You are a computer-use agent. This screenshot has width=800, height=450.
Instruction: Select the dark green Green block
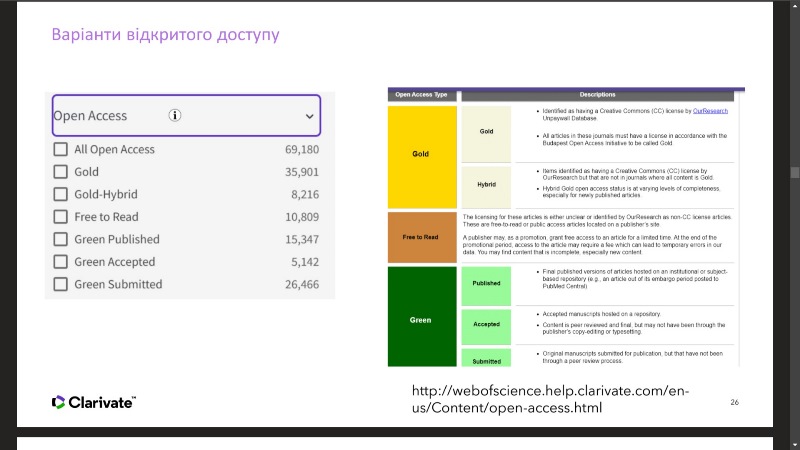[422, 316]
